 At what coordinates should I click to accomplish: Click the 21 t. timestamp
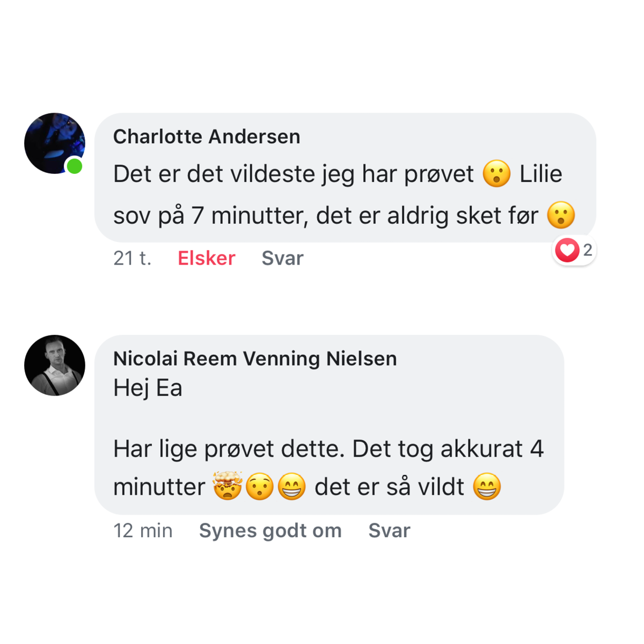click(132, 258)
